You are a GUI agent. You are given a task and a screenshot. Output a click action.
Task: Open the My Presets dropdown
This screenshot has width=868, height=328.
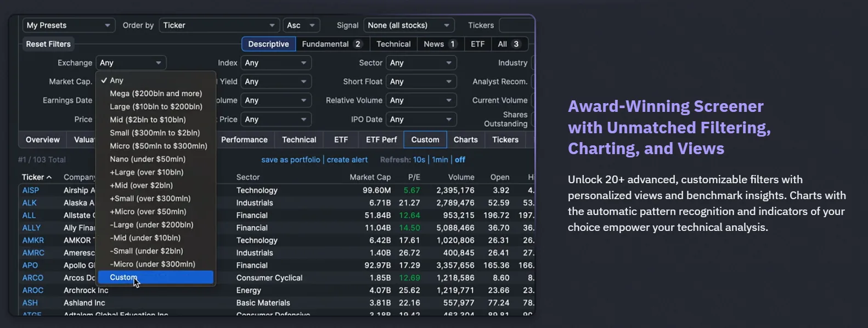(x=69, y=25)
